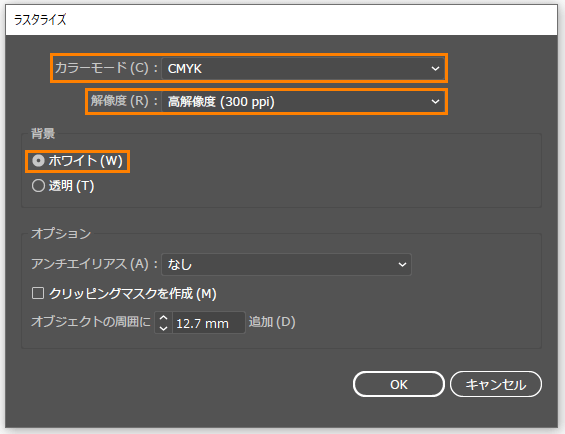This screenshot has width=565, height=434.
Task: Select the 透明 (T) radio button
Action: pyautogui.click(x=38, y=186)
